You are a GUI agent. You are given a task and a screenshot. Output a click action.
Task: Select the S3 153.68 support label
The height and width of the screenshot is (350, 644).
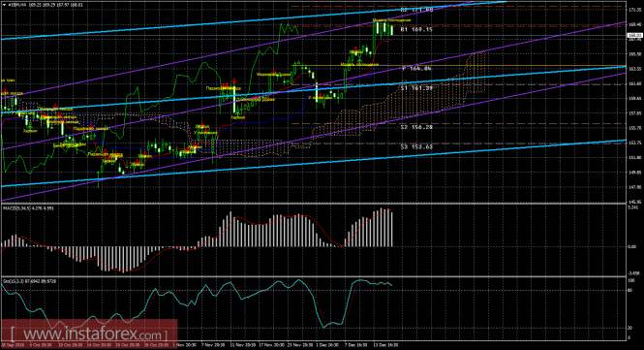416,146
